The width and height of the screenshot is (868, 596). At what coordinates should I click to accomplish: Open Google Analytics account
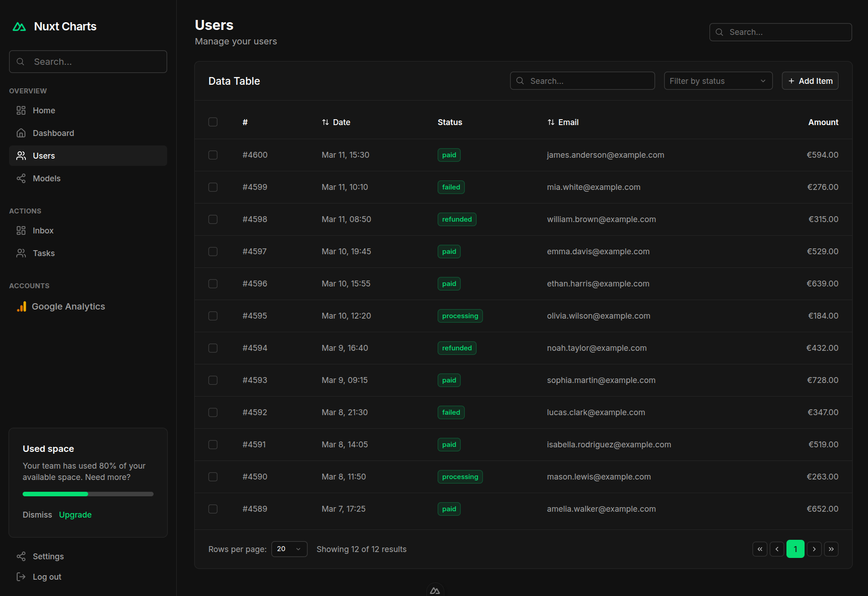88,306
